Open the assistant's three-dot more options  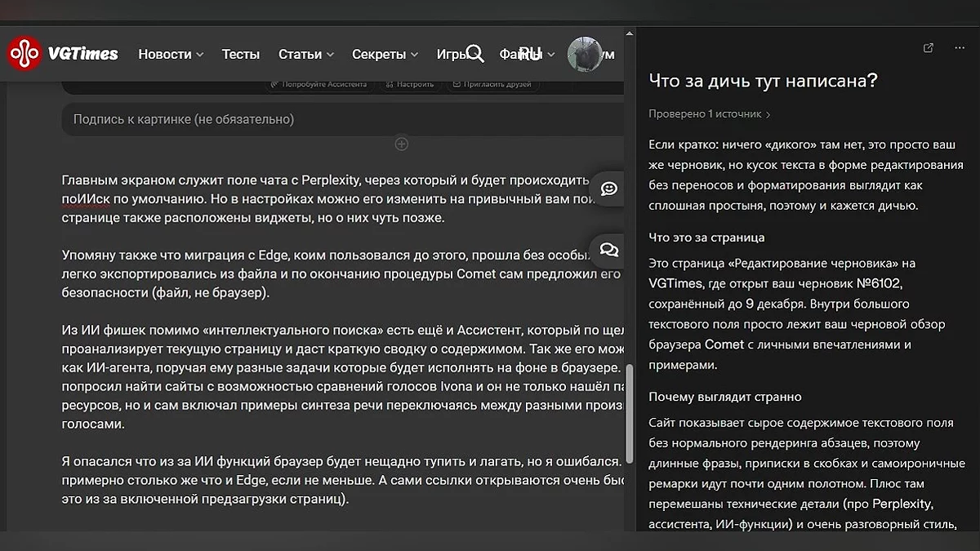tap(960, 48)
